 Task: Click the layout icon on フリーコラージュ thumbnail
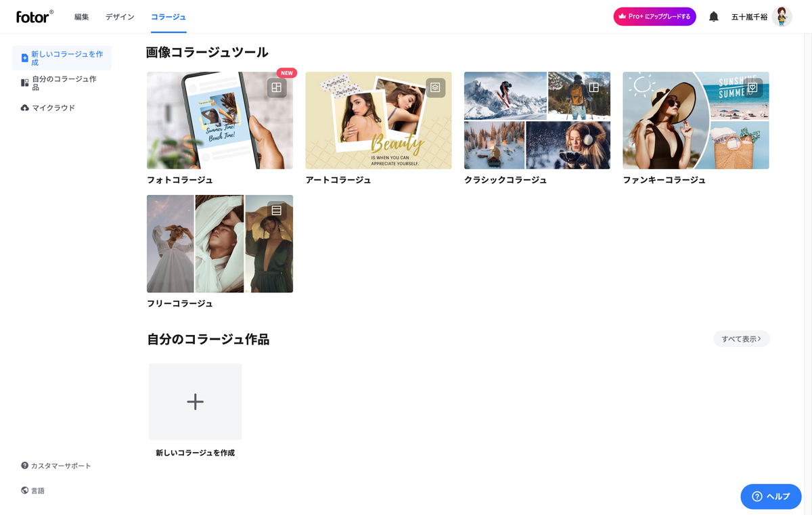pos(276,210)
